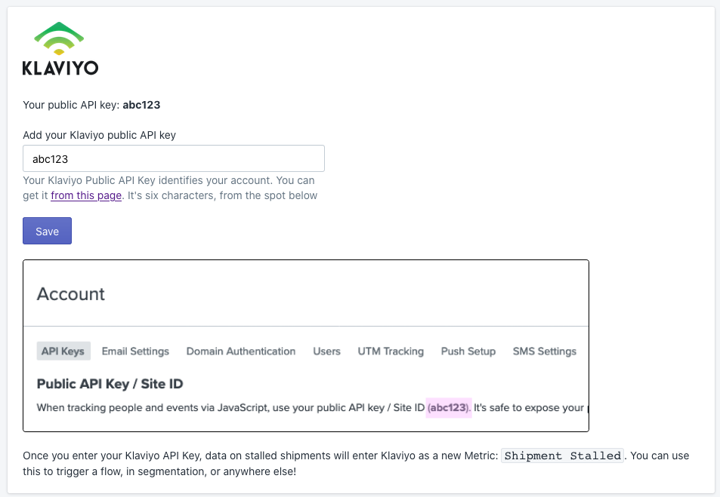Click the Account heading
Viewport: 720px width, 497px height.
[x=71, y=294]
